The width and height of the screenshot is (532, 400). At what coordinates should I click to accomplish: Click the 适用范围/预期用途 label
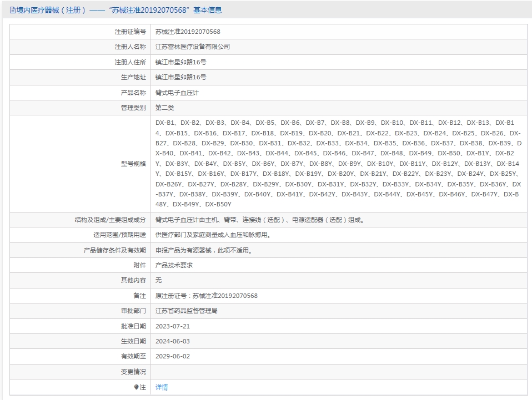point(120,235)
